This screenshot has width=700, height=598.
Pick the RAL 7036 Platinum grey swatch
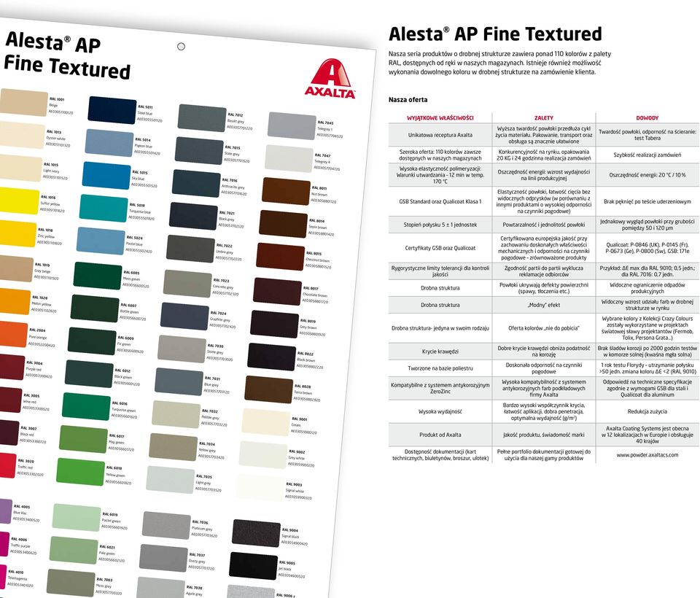[x=166, y=526]
